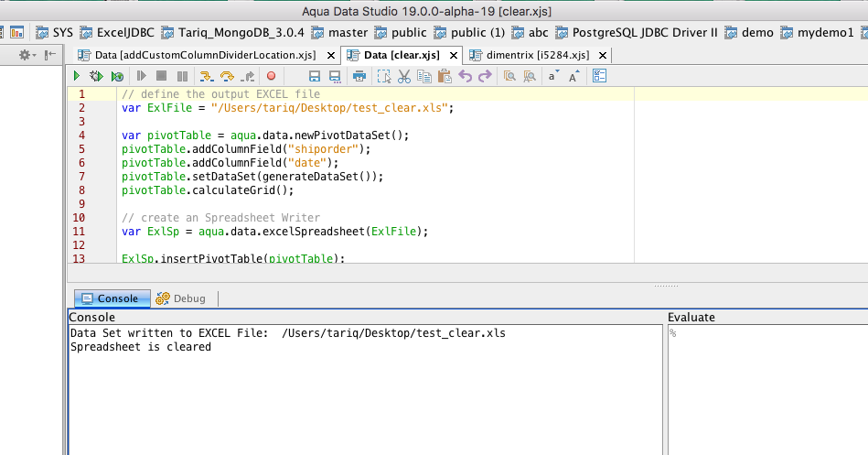Click inside the Evaluate input area
Viewport: 868px width, 455px height.
click(x=768, y=390)
